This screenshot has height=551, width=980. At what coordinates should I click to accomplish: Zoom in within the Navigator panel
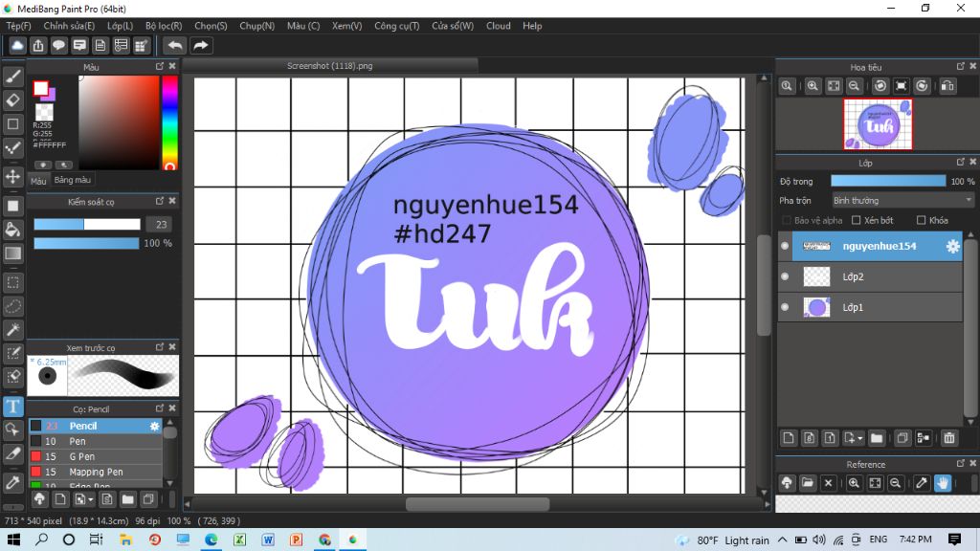pos(813,86)
